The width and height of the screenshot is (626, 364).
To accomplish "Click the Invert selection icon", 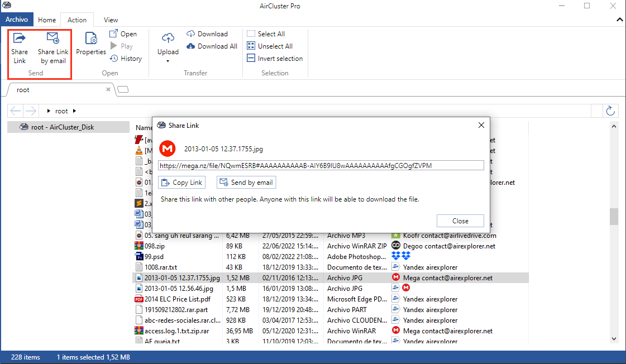I will [250, 58].
